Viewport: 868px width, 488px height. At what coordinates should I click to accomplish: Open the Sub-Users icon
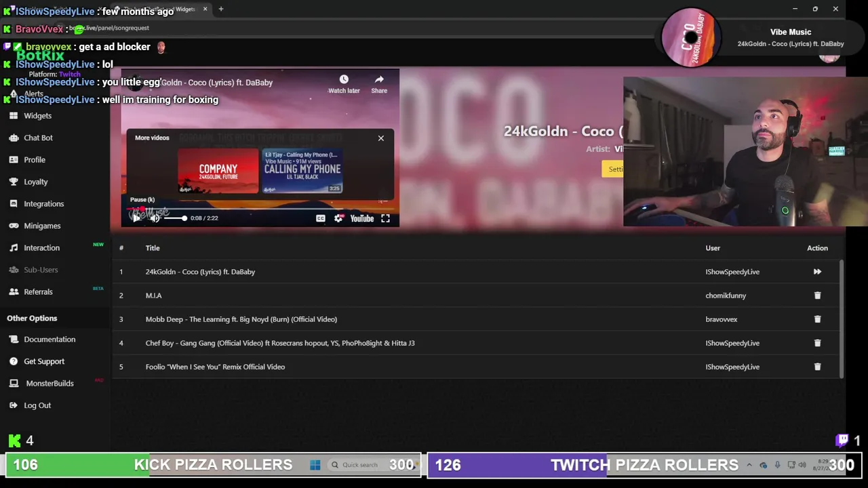14,270
